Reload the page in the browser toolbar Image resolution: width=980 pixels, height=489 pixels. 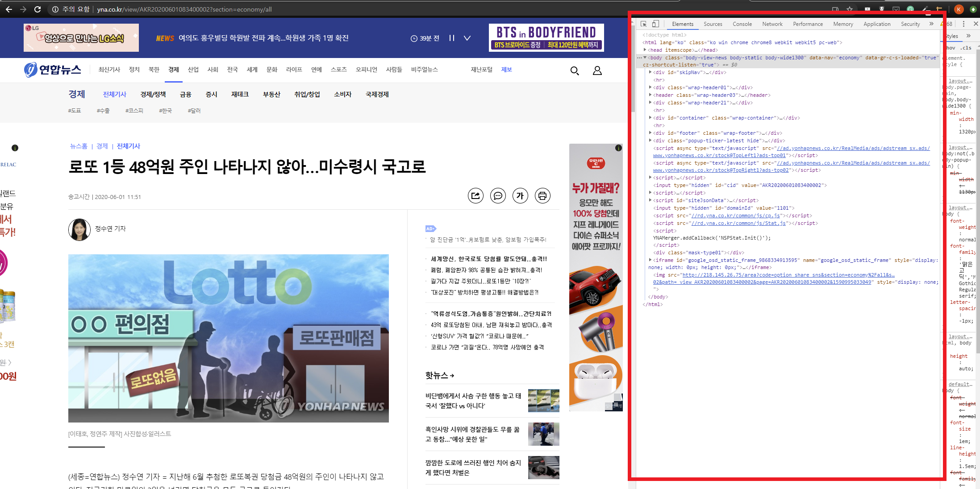(x=38, y=9)
